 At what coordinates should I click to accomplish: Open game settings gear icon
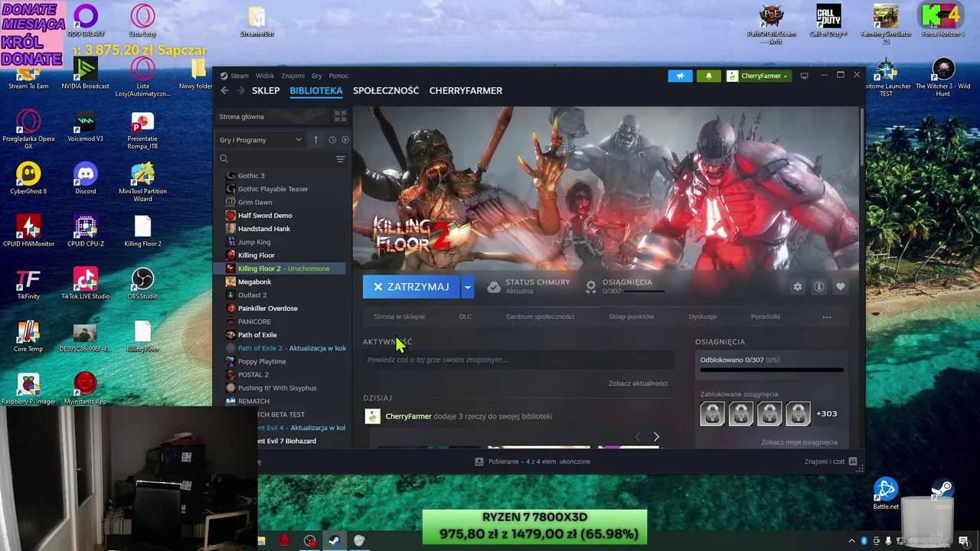tap(797, 286)
